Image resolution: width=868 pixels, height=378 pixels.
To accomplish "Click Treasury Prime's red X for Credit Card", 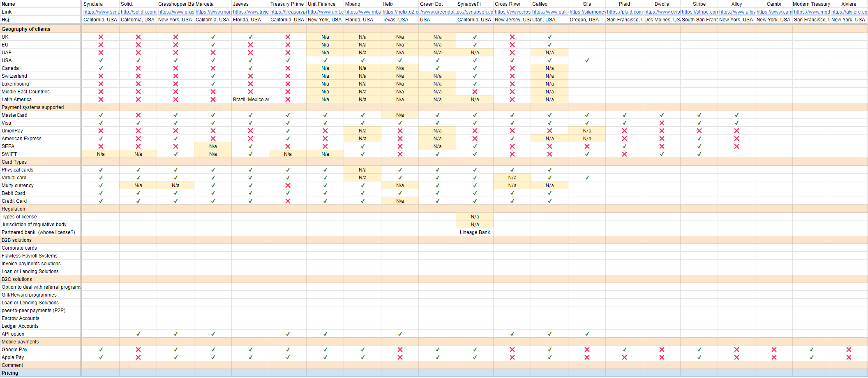I will tap(288, 201).
